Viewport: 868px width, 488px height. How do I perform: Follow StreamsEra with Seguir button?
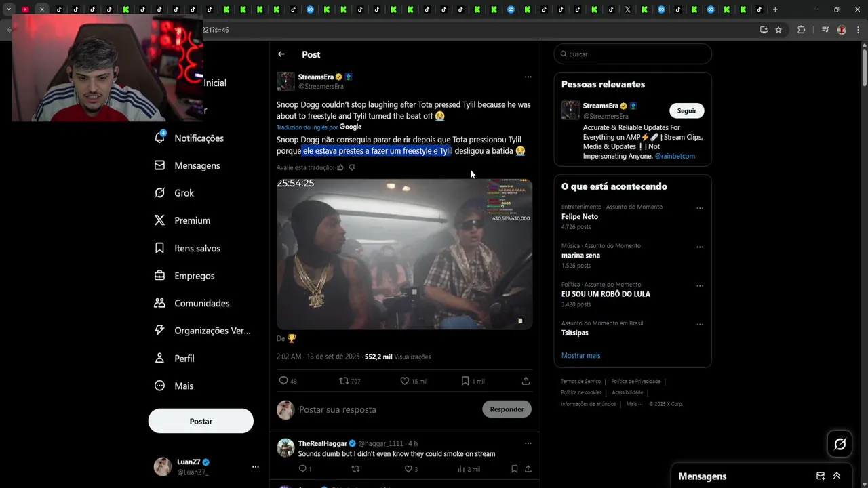click(686, 110)
